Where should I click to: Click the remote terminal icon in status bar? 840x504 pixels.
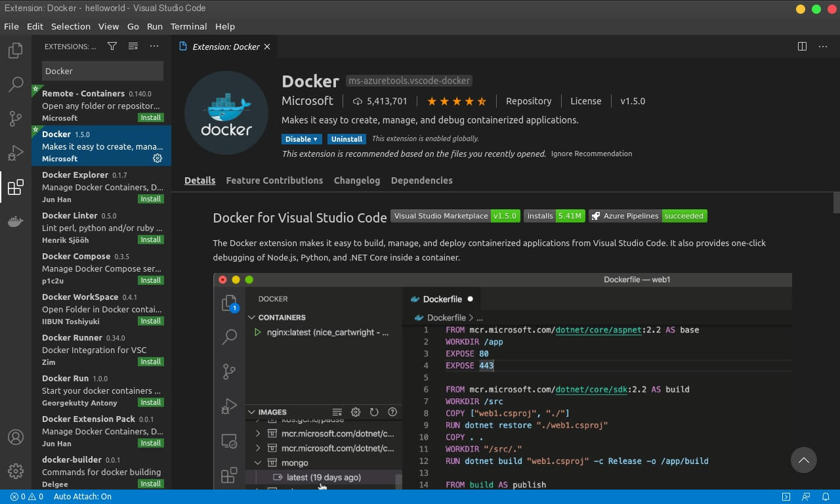pyautogui.click(x=786, y=497)
